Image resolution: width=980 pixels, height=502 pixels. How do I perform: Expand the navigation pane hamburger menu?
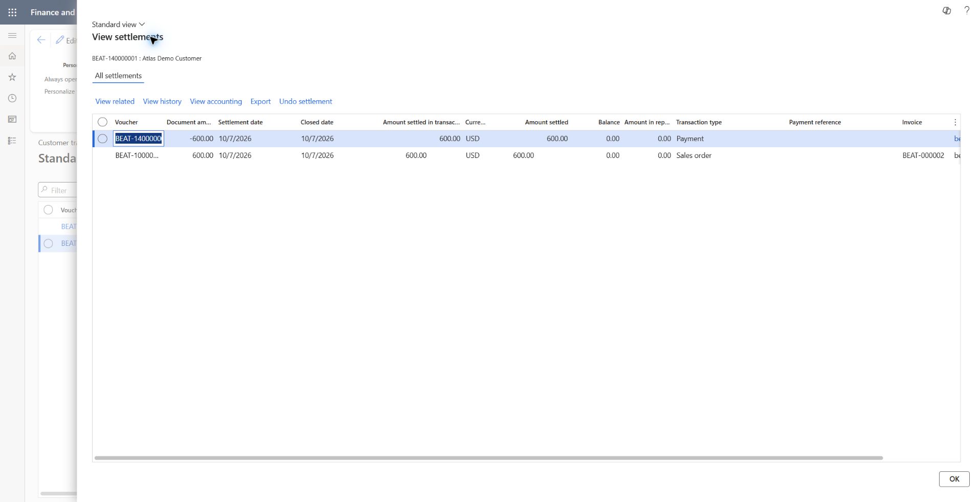coord(12,35)
